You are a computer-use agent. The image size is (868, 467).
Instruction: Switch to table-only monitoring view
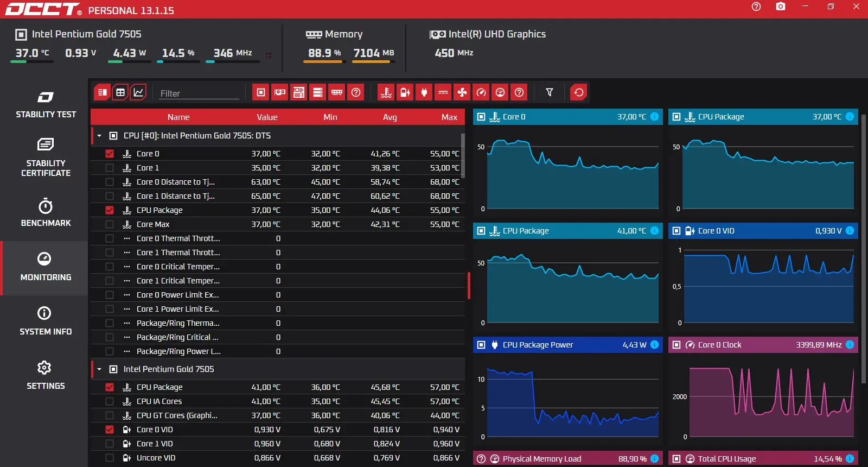[120, 92]
